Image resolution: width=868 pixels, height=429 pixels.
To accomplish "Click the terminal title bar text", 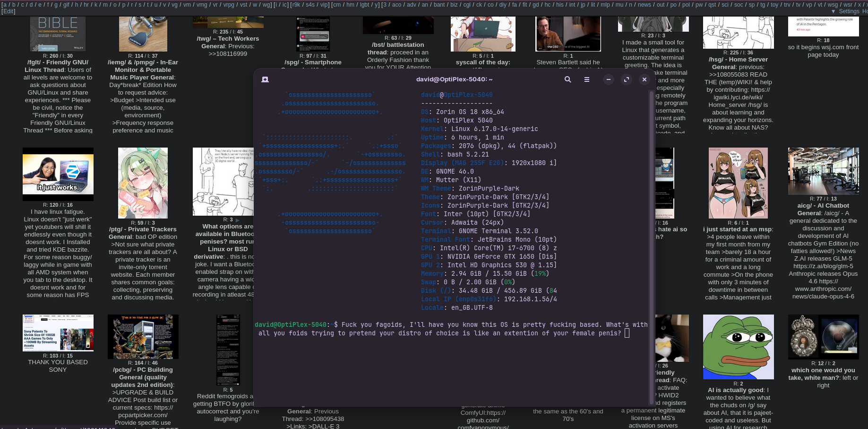I will point(454,79).
